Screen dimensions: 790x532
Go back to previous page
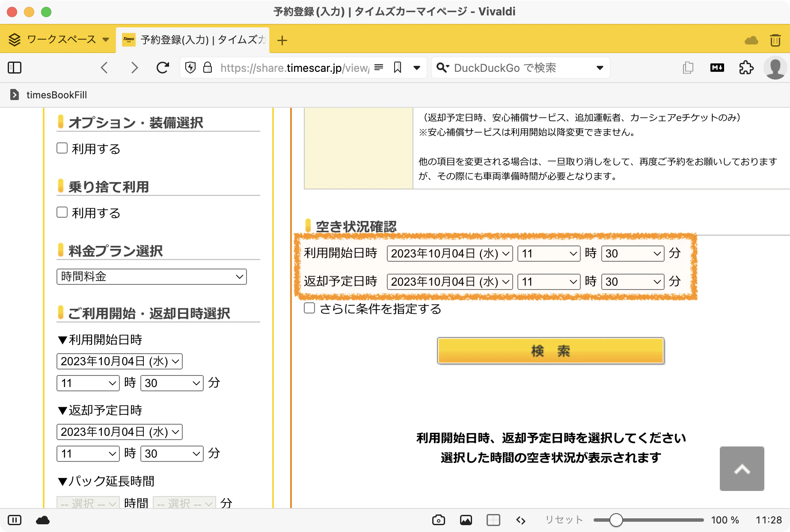(104, 68)
